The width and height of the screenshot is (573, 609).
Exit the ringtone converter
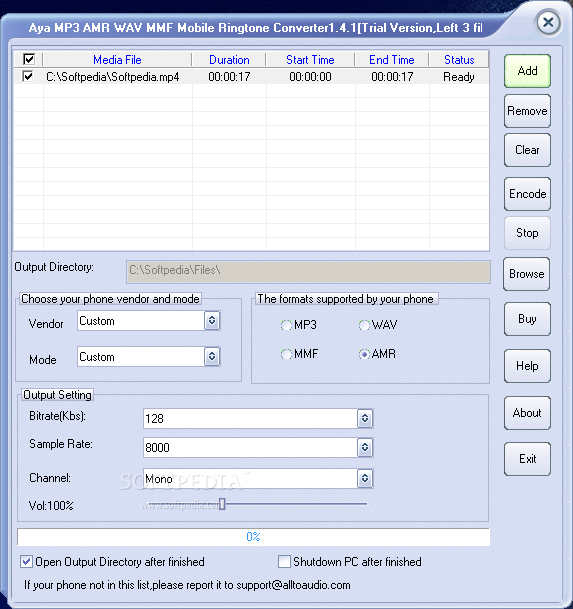pyautogui.click(x=527, y=459)
